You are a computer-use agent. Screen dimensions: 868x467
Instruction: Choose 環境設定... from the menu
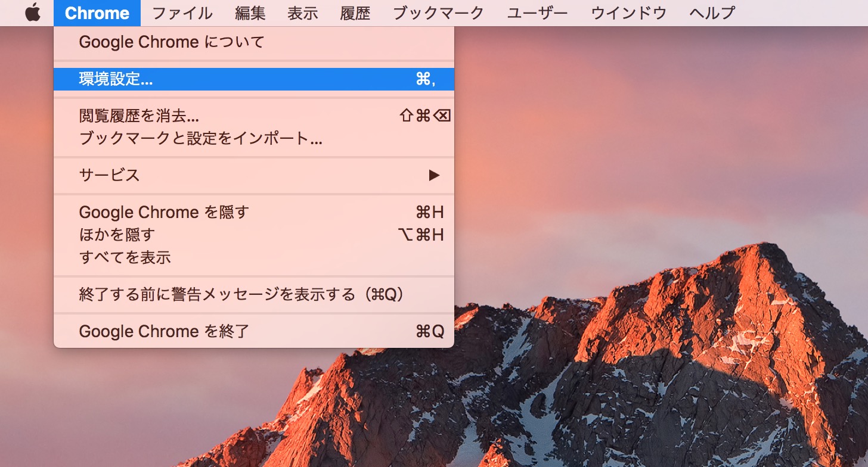tap(254, 79)
